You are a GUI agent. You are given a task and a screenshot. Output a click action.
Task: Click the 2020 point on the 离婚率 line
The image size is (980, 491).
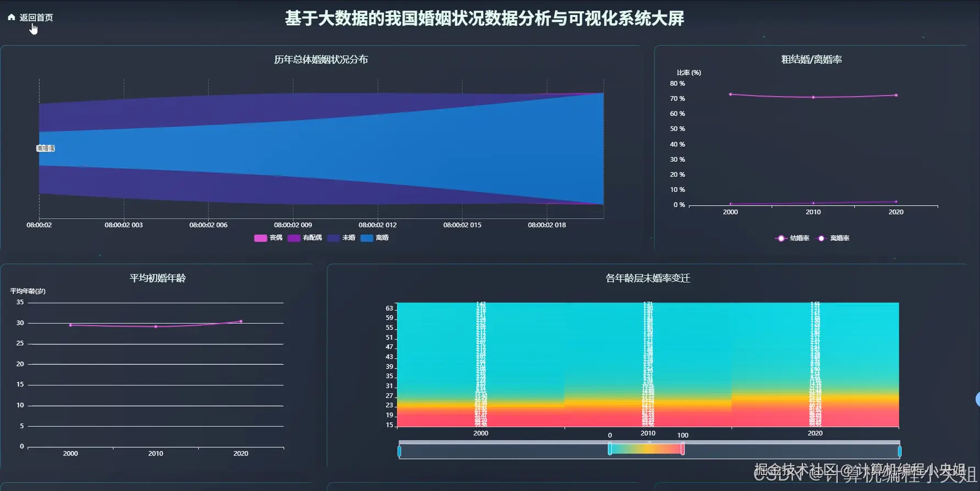click(x=896, y=202)
